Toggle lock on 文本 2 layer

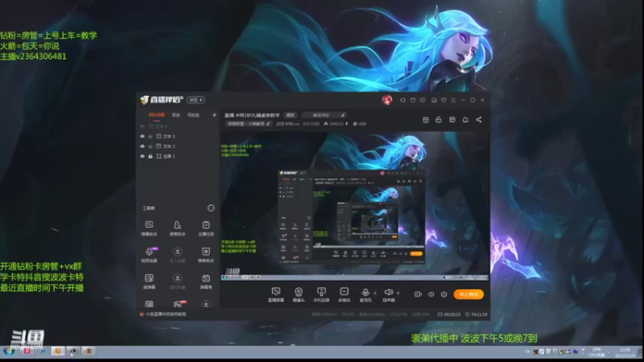pos(151,146)
